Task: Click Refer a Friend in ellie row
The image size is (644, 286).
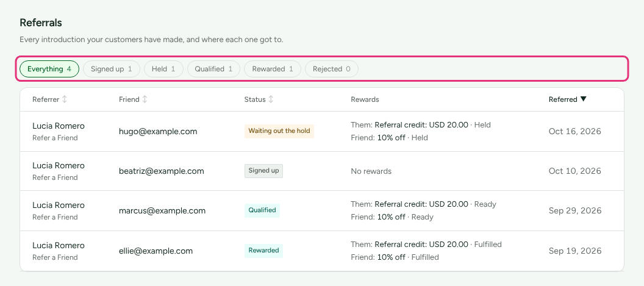Action: pos(55,257)
